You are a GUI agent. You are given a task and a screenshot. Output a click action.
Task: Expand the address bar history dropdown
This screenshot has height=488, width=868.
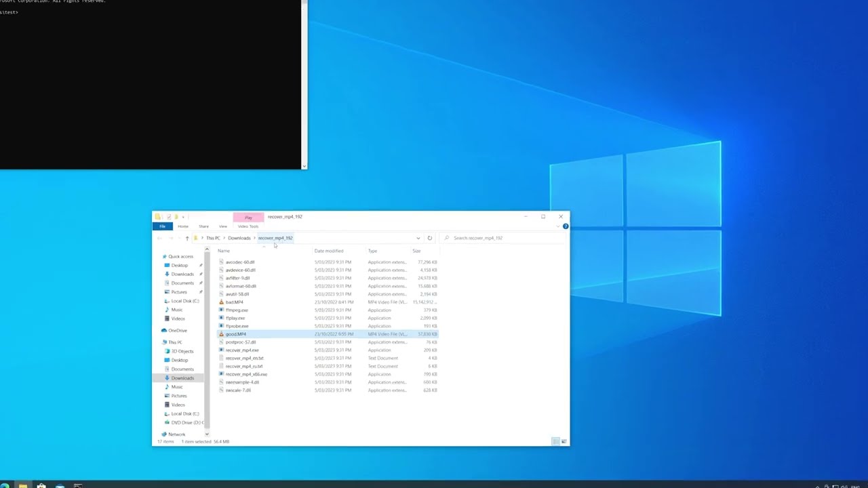click(x=418, y=238)
